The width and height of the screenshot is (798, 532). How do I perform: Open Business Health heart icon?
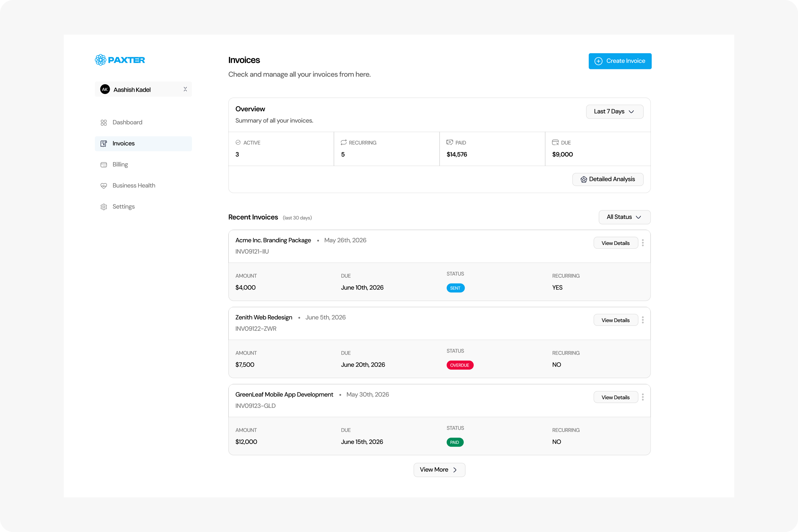coord(104,186)
